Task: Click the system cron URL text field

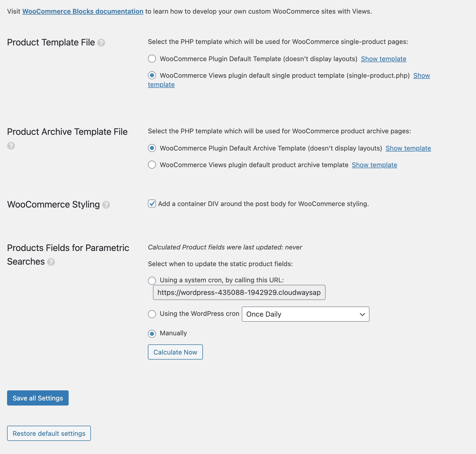Action: 239,292
